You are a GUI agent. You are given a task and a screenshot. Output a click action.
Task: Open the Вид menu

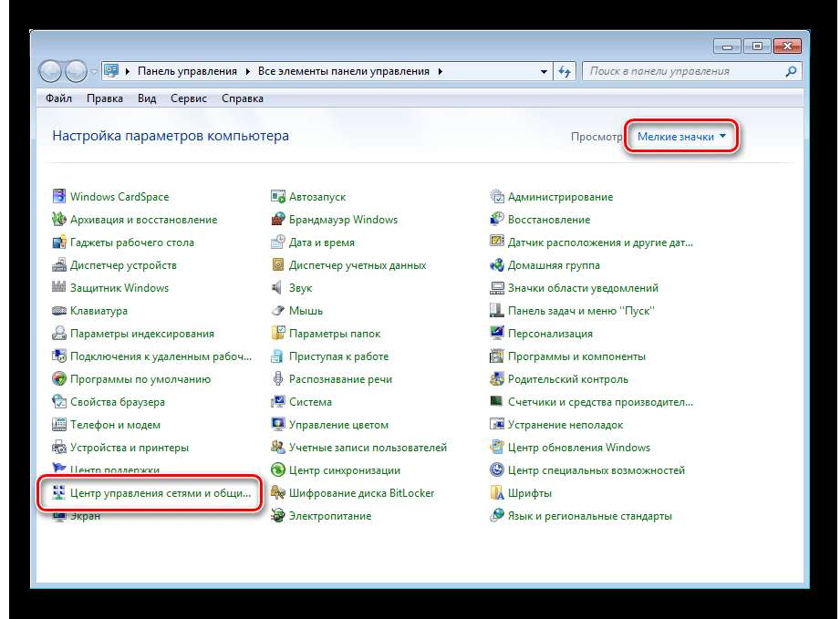pos(147,98)
